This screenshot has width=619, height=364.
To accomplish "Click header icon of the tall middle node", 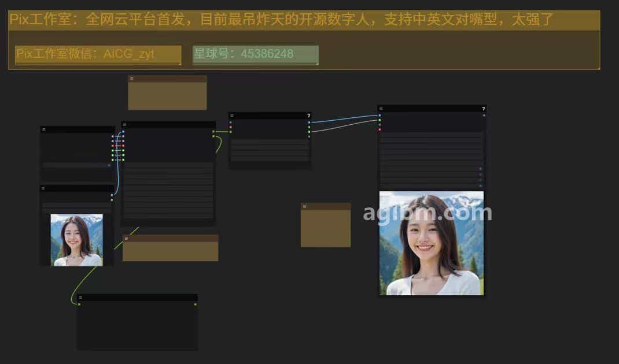I will (x=124, y=125).
